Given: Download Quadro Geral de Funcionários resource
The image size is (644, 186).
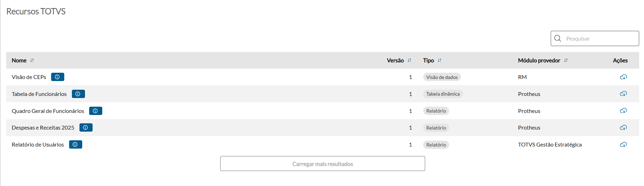Looking at the screenshot, I should (x=623, y=111).
